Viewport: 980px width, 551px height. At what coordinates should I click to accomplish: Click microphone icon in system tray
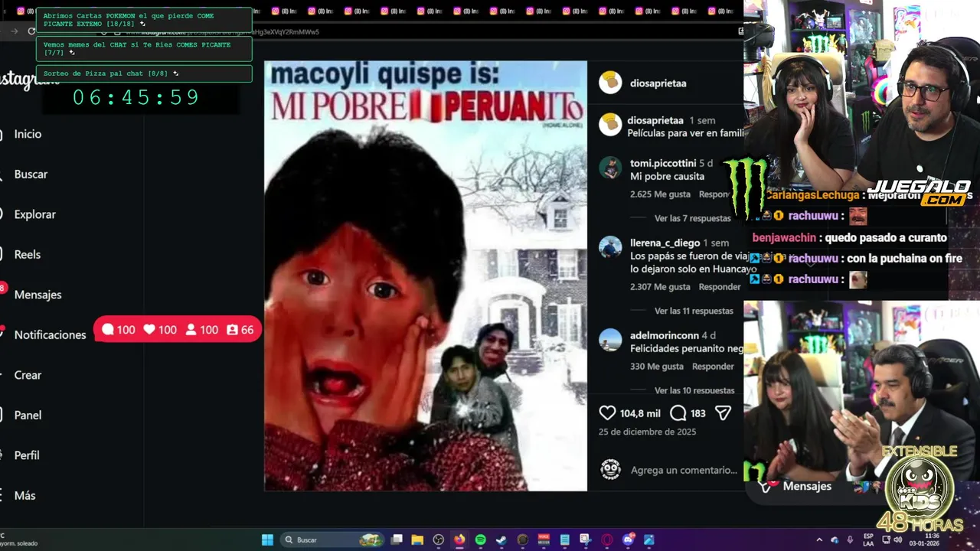point(850,540)
